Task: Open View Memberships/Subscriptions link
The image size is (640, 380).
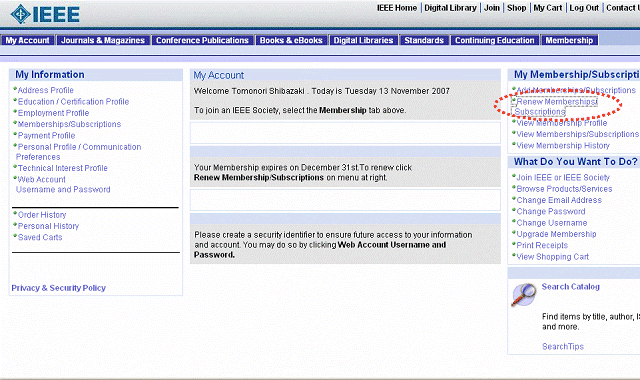Action: pyautogui.click(x=577, y=134)
